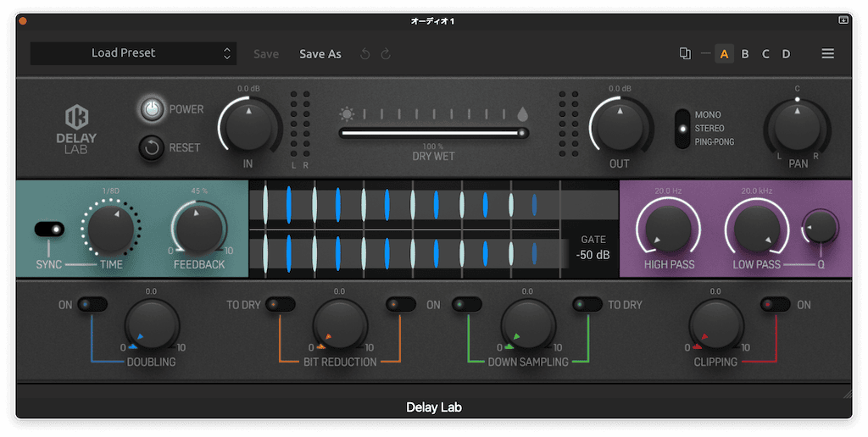Click the Delay Lab footer title

(x=434, y=407)
